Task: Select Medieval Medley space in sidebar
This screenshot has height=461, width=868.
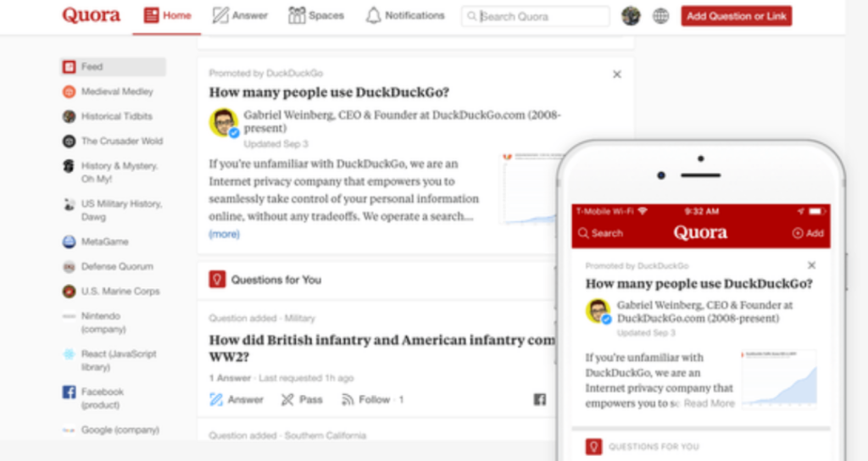Action: [x=108, y=92]
